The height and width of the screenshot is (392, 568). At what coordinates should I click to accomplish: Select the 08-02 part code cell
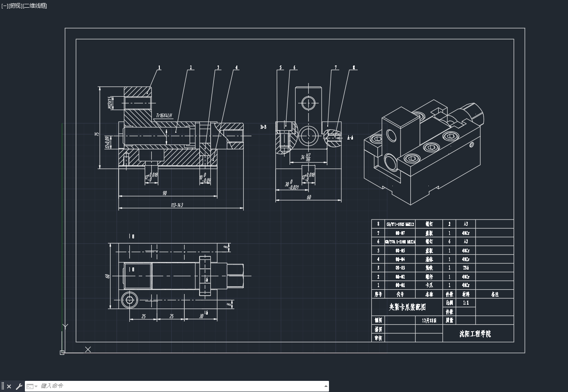click(400, 276)
